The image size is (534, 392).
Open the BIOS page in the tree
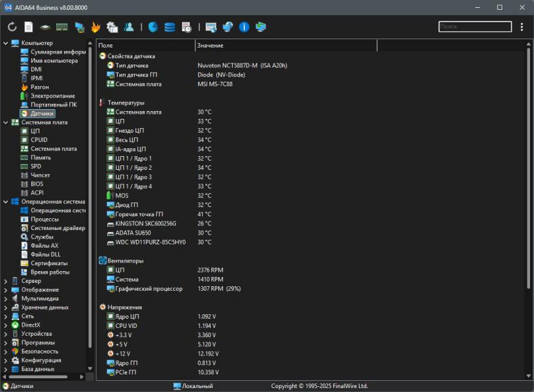37,184
